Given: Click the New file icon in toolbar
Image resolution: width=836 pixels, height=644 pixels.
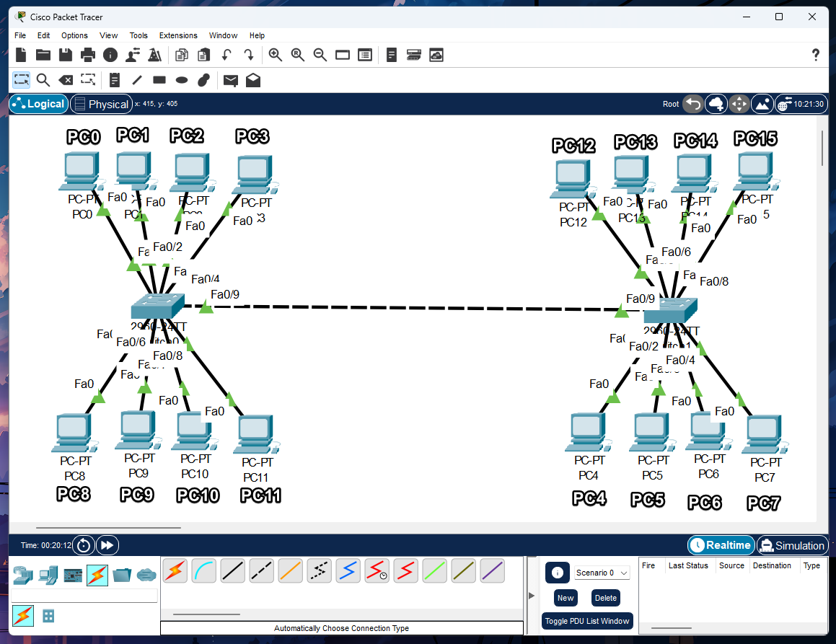Looking at the screenshot, I should pos(21,55).
